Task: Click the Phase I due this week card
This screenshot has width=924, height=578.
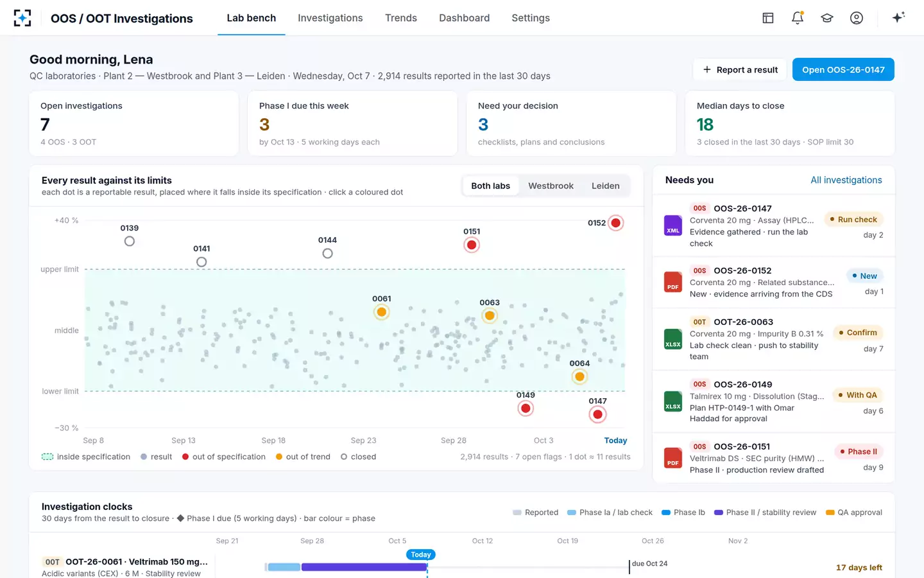Action: click(352, 123)
